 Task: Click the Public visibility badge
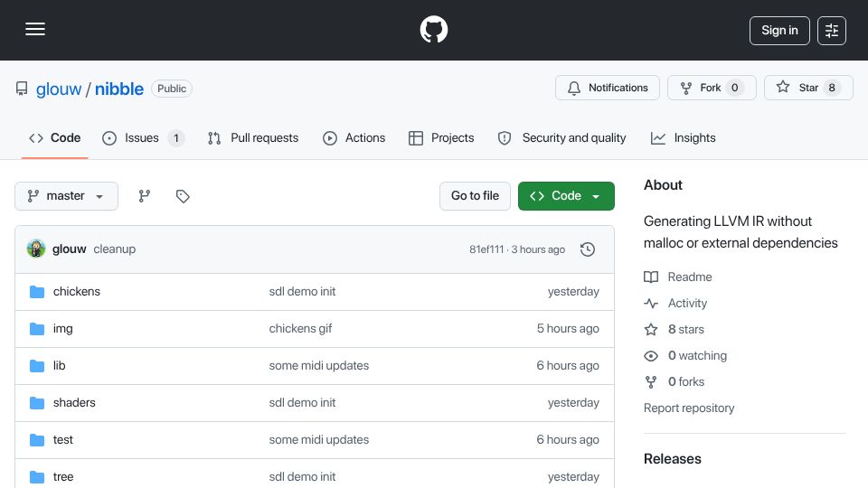tap(172, 89)
